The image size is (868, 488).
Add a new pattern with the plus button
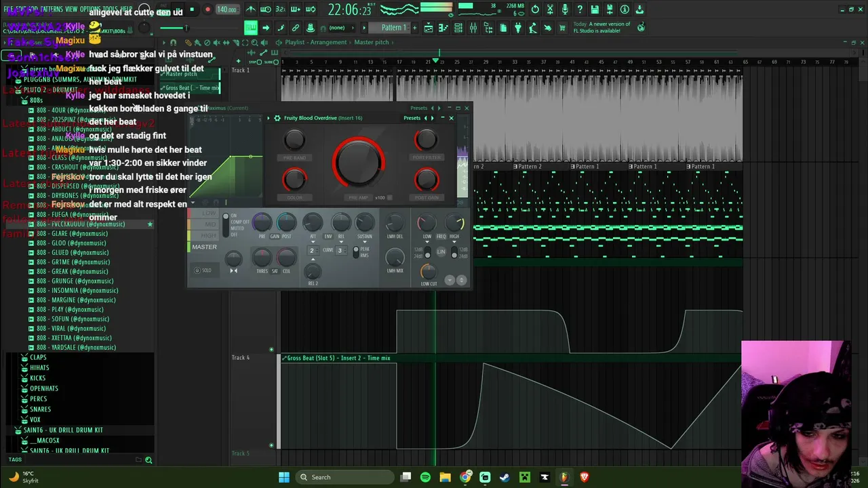(x=414, y=28)
